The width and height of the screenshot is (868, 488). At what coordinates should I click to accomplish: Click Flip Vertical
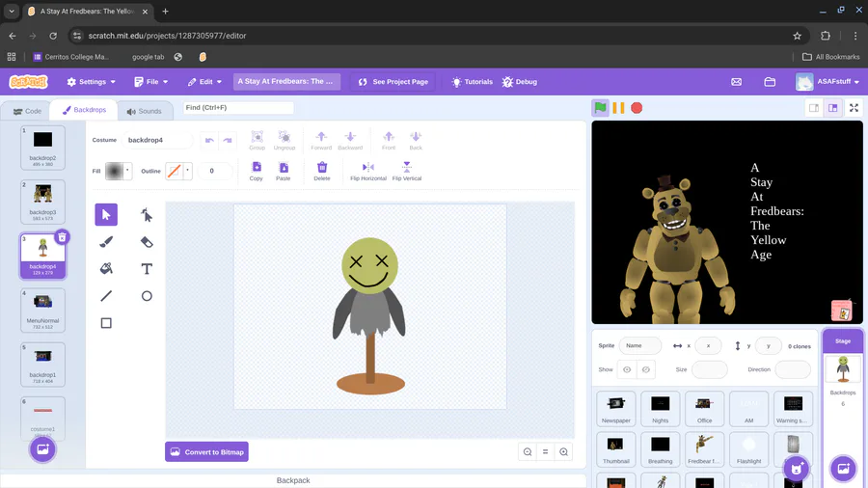click(x=407, y=171)
